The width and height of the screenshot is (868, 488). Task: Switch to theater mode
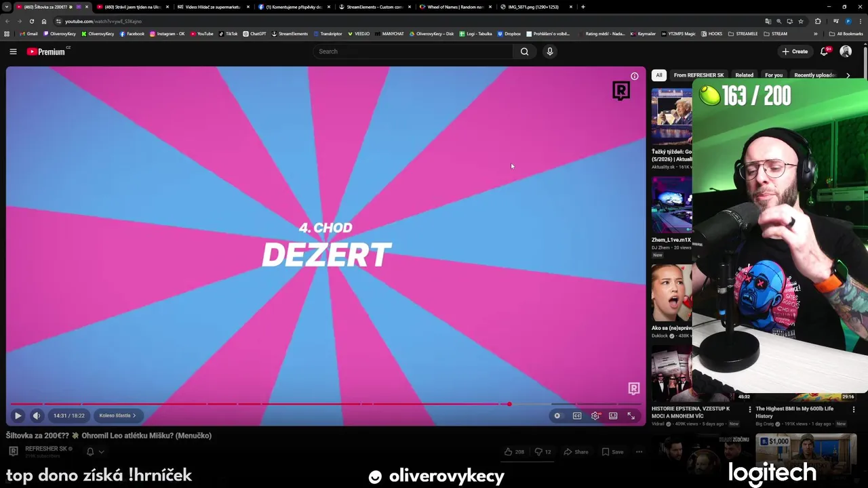(613, 416)
